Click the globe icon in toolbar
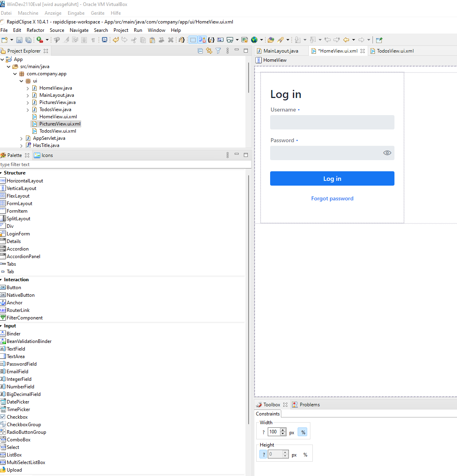Viewport: 457px width, 476px height. pyautogui.click(x=254, y=40)
